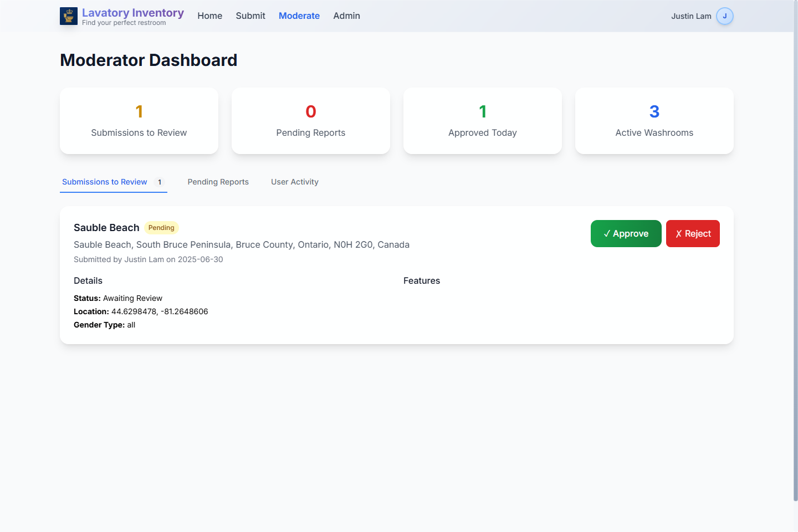
Task: Click the Justin Lam username in header
Action: pos(691,16)
